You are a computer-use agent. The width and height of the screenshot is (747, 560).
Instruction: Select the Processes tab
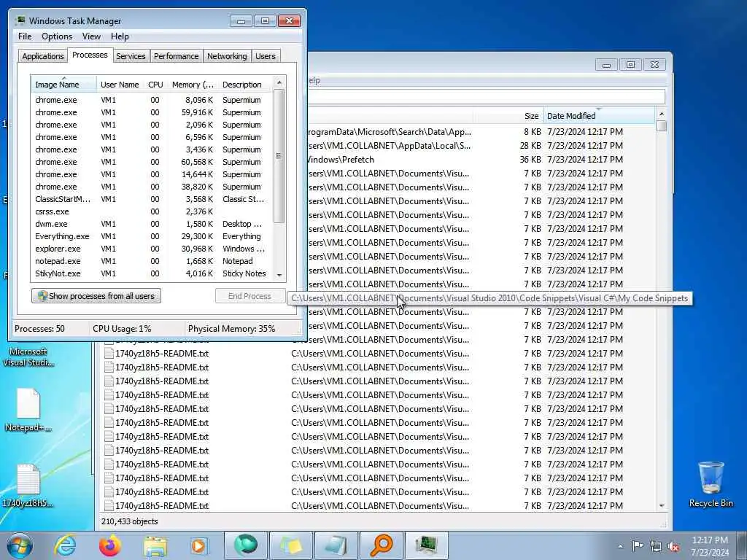pyautogui.click(x=90, y=55)
